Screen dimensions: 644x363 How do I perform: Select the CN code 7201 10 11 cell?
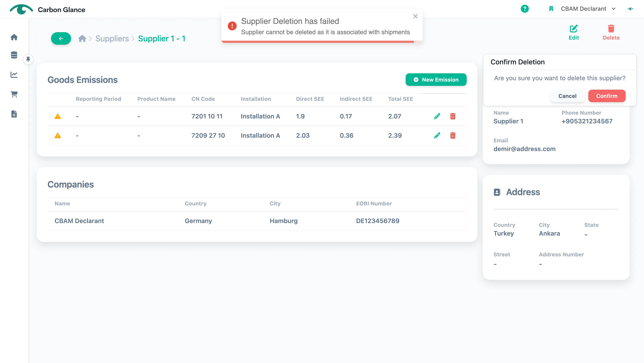point(207,116)
